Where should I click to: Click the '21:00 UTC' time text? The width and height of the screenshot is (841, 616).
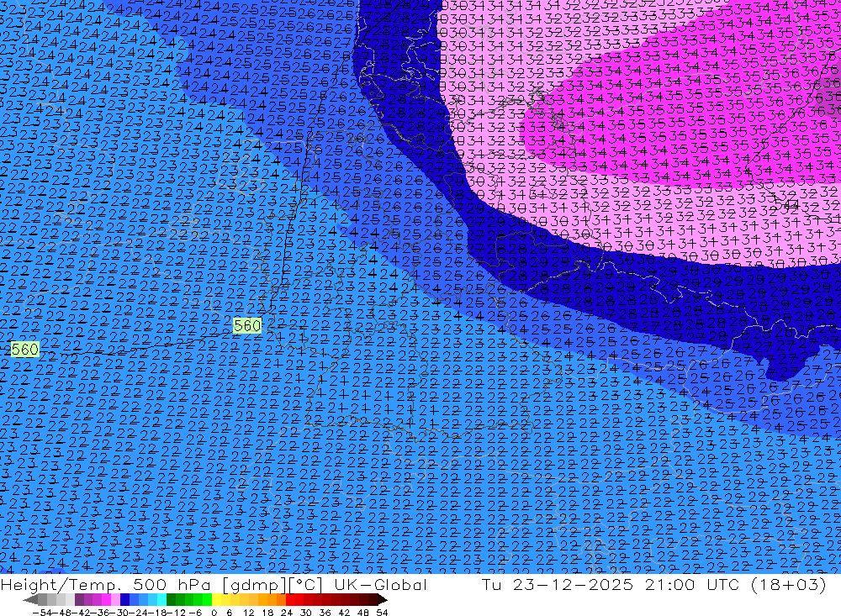coord(692,585)
